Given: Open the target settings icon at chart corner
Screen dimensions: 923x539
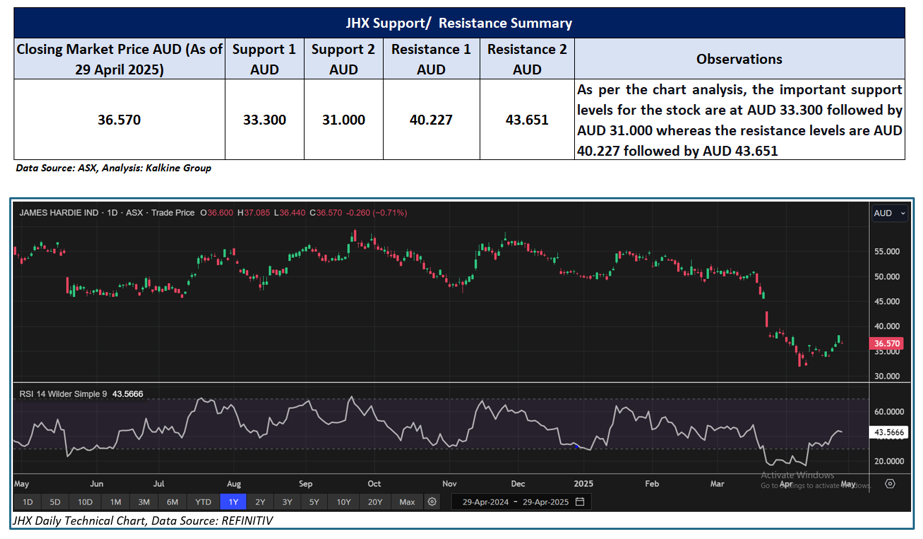Looking at the screenshot, I should (x=890, y=484).
